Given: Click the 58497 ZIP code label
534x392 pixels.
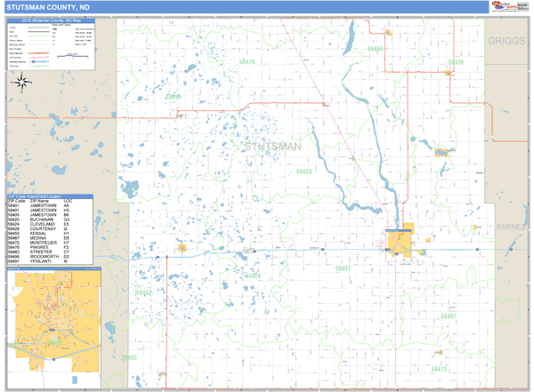Looking at the screenshot, I should coord(448,316).
